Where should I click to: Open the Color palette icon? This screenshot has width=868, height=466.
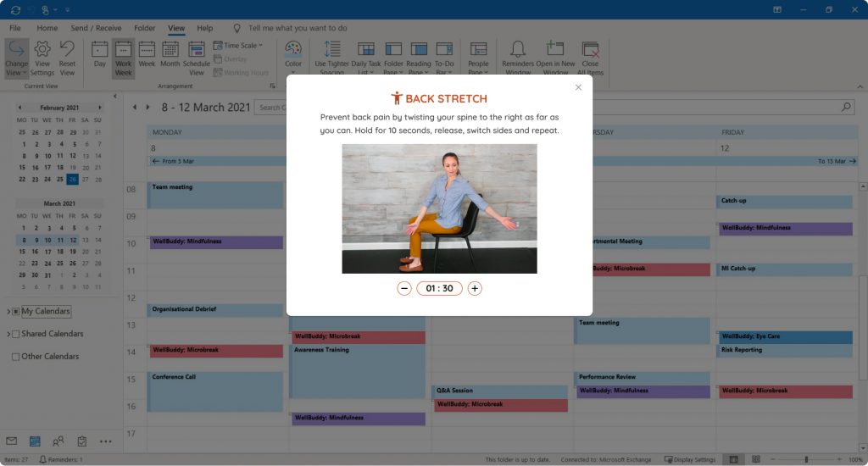[292, 55]
